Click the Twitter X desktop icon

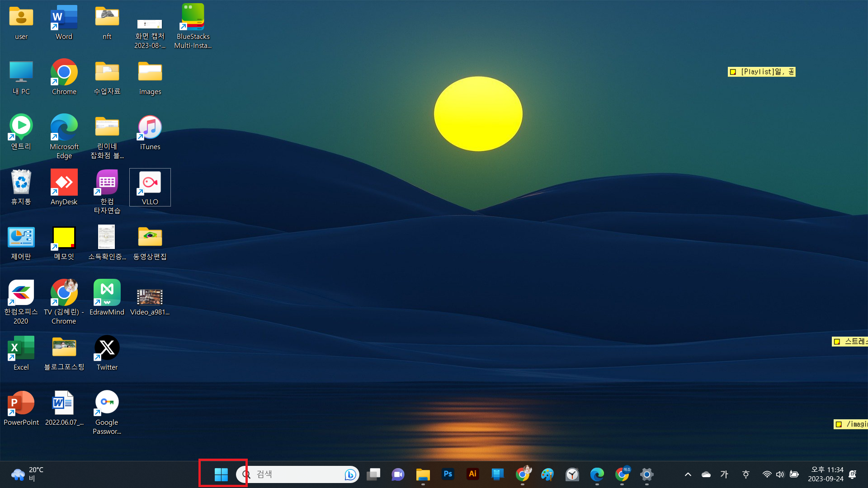point(107,348)
